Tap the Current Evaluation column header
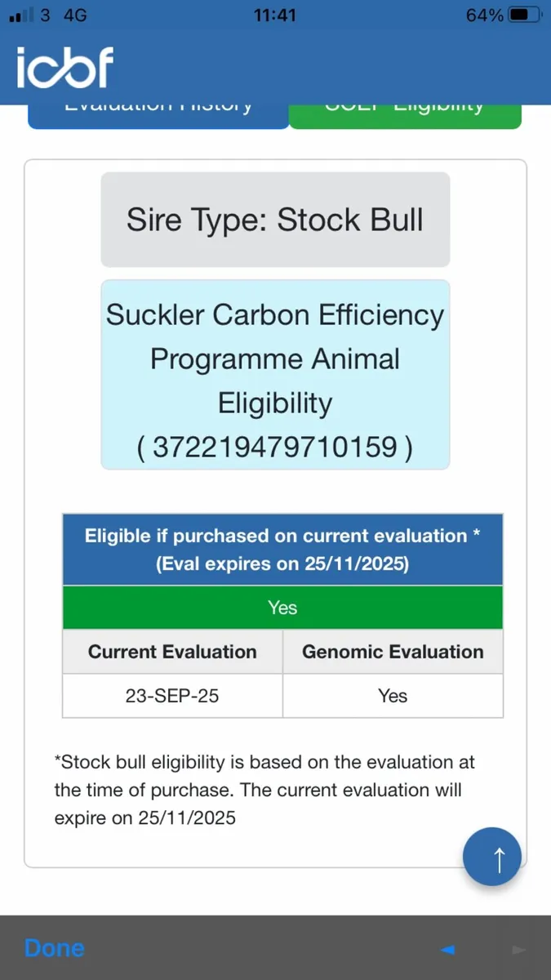Viewport: 551px width, 980px height. point(172,652)
